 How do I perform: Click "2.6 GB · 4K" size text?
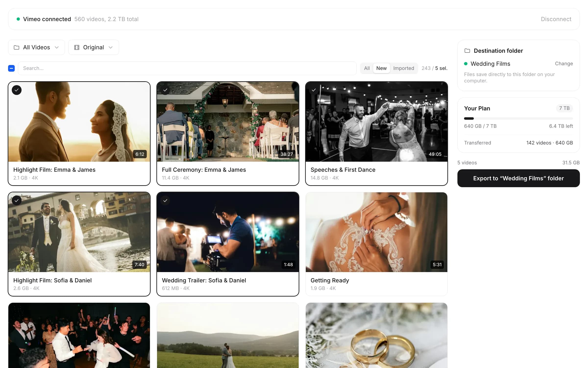pos(26,288)
